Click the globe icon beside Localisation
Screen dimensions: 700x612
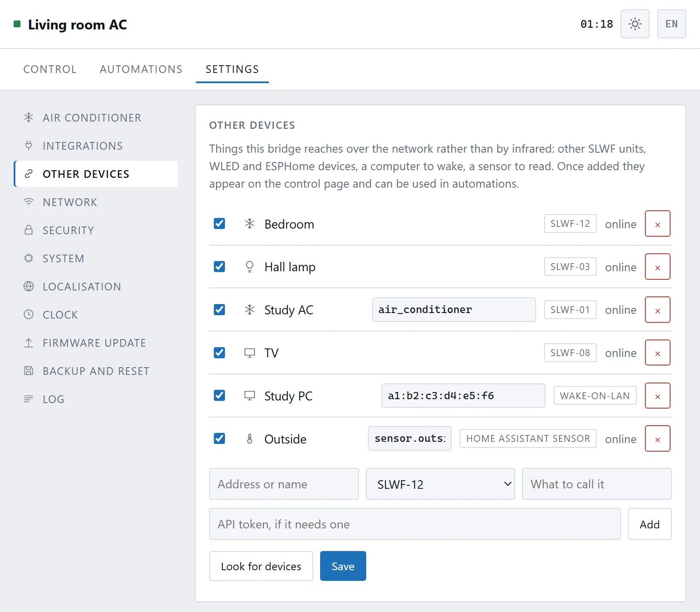(29, 286)
